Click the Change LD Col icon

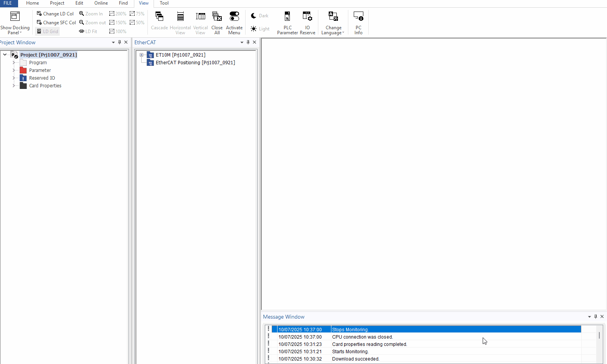[x=39, y=13]
